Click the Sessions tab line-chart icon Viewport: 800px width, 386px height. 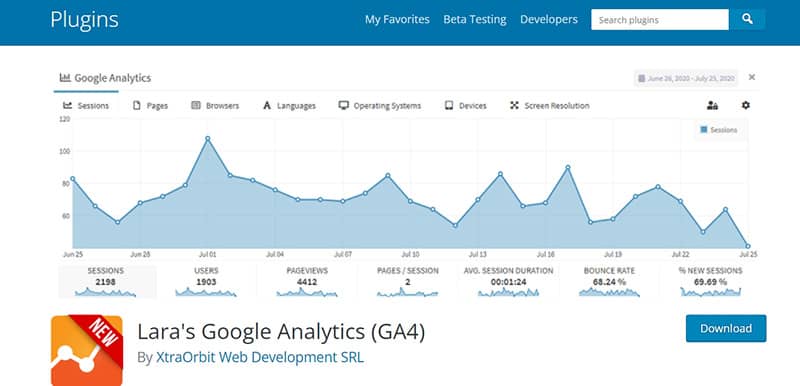tap(67, 106)
